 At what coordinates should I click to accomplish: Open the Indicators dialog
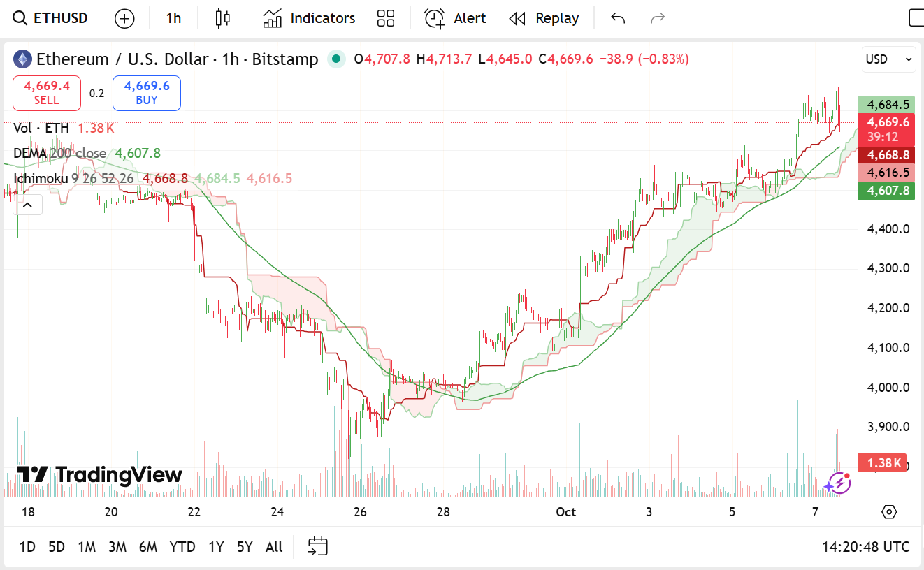click(309, 18)
